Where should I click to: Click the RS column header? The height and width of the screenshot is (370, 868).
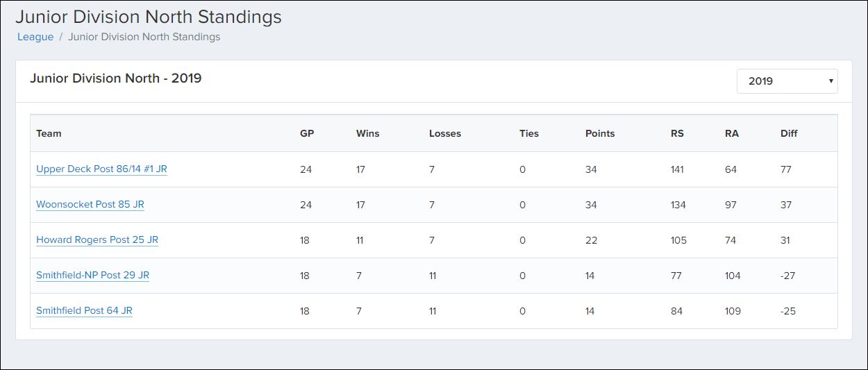point(677,133)
